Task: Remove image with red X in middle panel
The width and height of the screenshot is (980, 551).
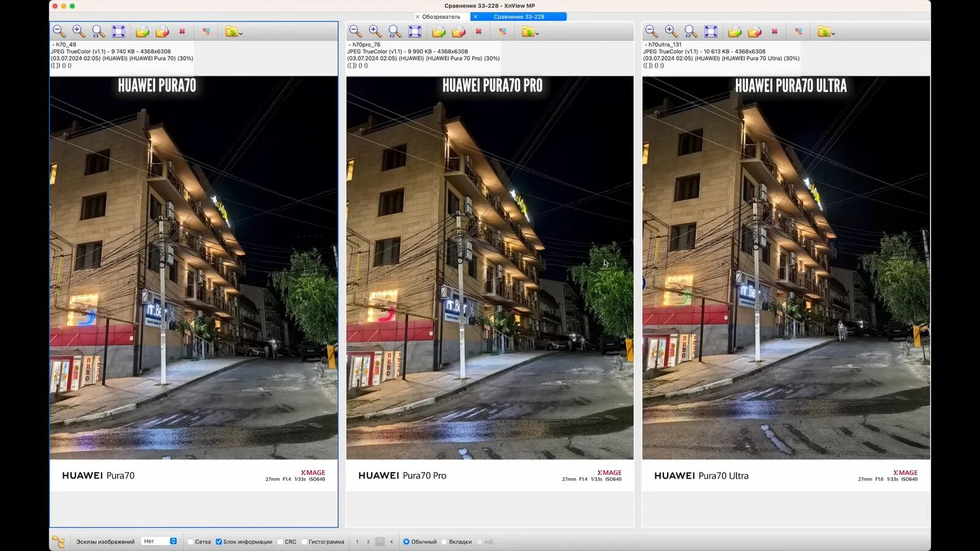Action: [479, 31]
